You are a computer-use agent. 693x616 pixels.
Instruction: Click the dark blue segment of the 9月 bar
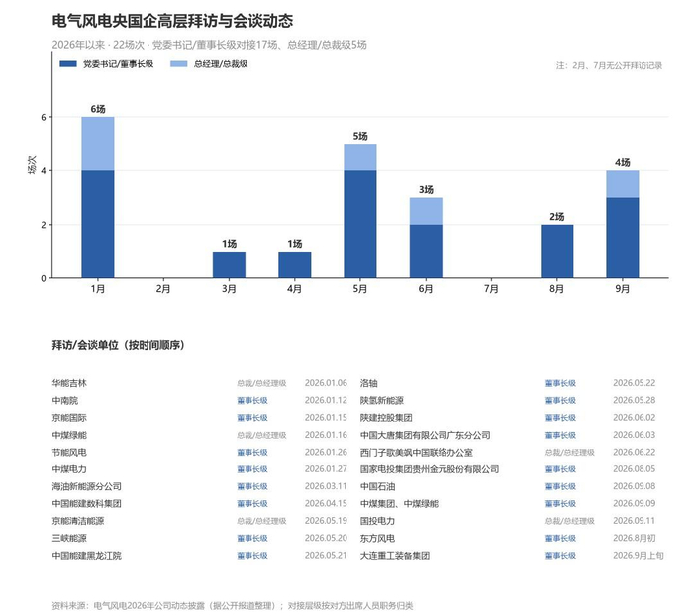[x=623, y=238]
